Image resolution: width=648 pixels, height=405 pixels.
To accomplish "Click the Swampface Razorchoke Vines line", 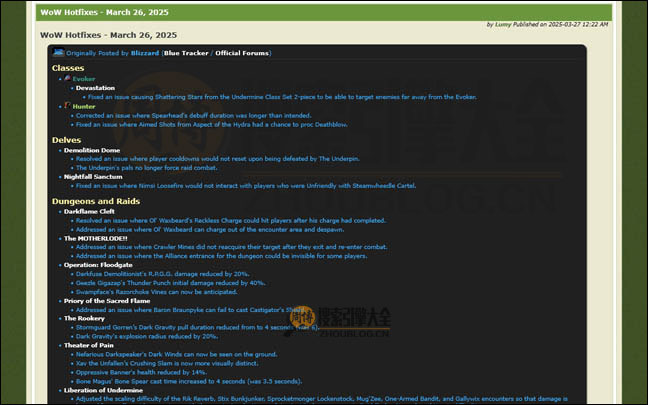I will (157, 292).
